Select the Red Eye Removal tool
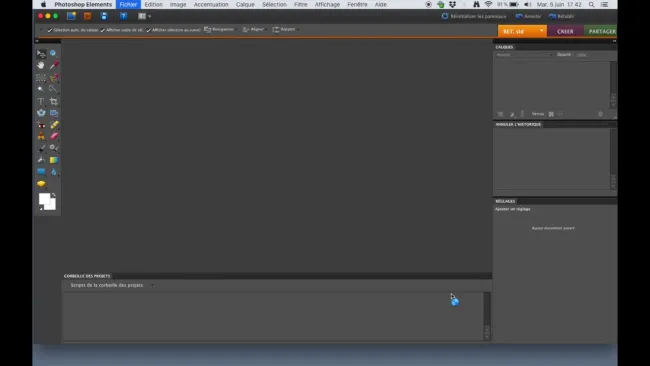The width and height of the screenshot is (650, 366). pos(41,125)
